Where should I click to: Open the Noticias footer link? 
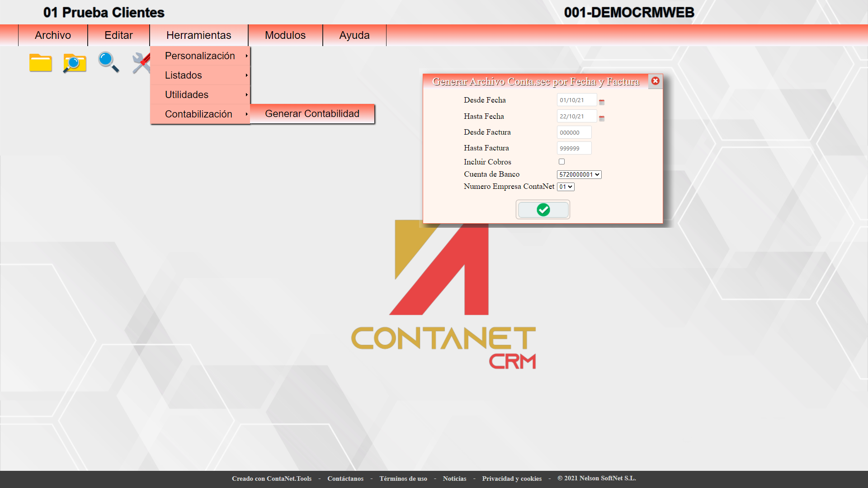coord(454,479)
